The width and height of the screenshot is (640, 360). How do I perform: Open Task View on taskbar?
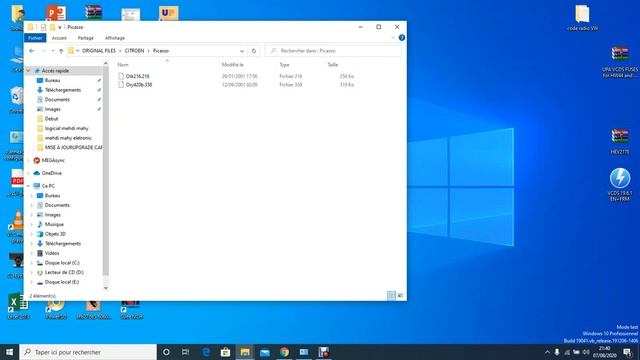[185, 352]
